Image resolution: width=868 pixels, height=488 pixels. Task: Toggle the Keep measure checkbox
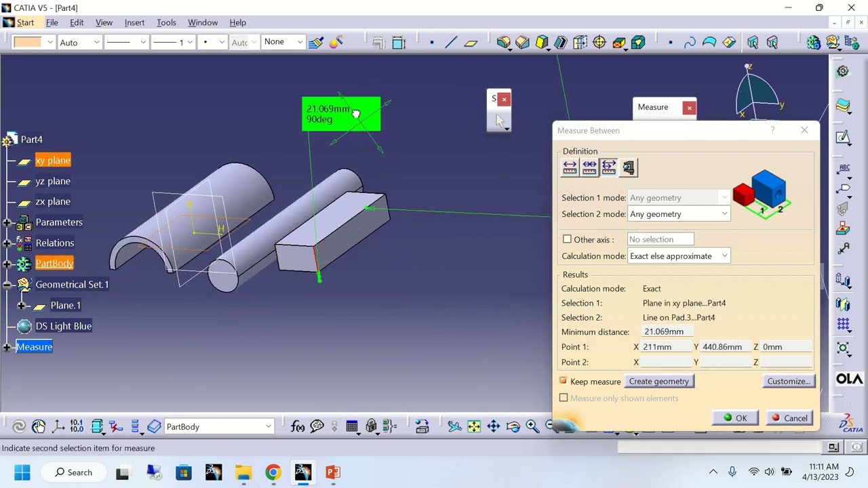[564, 382]
